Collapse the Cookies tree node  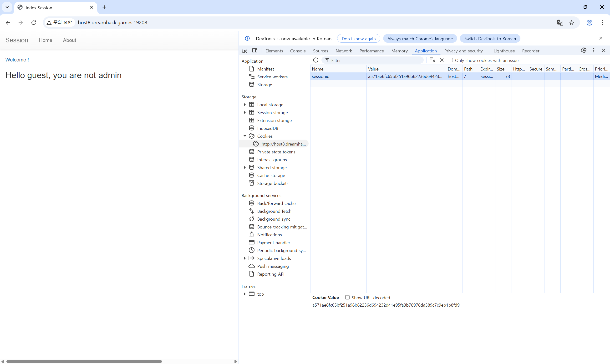pos(245,136)
